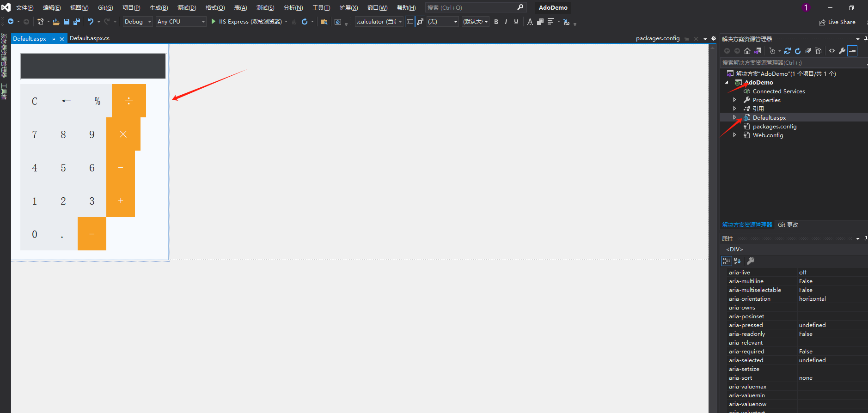Open the default font size dropdown
Image resolution: width=868 pixels, height=413 pixels.
(476, 22)
